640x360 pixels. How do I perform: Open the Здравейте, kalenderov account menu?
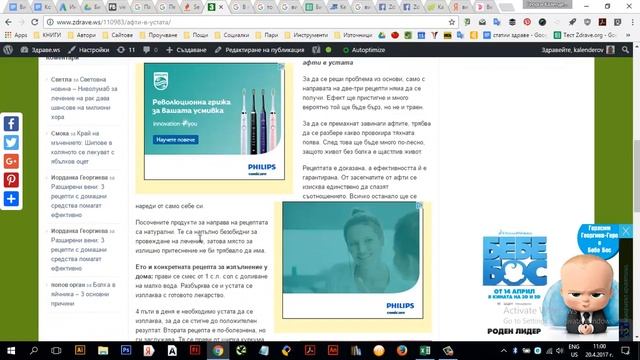(x=578, y=50)
